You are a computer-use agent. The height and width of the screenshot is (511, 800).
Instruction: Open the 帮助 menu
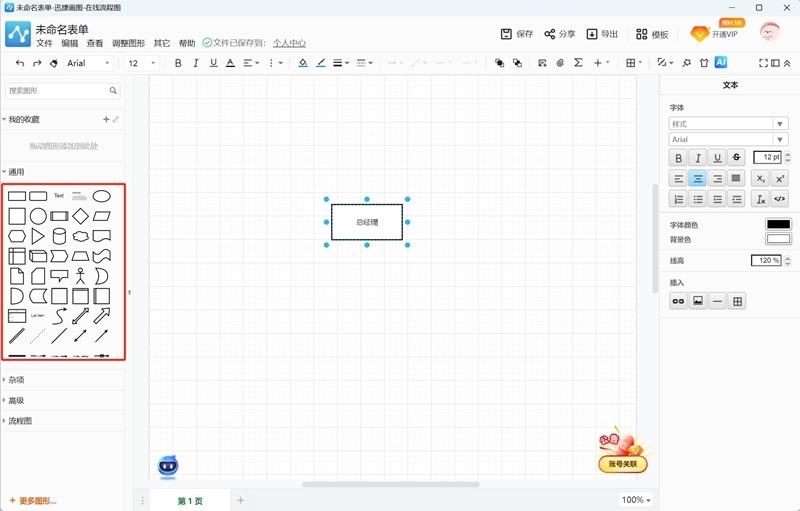pyautogui.click(x=187, y=43)
